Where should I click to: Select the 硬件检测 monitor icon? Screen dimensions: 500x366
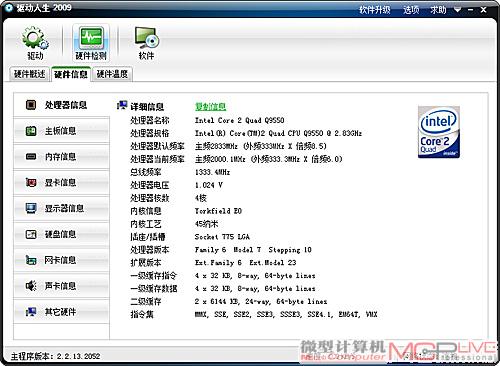[x=91, y=43]
